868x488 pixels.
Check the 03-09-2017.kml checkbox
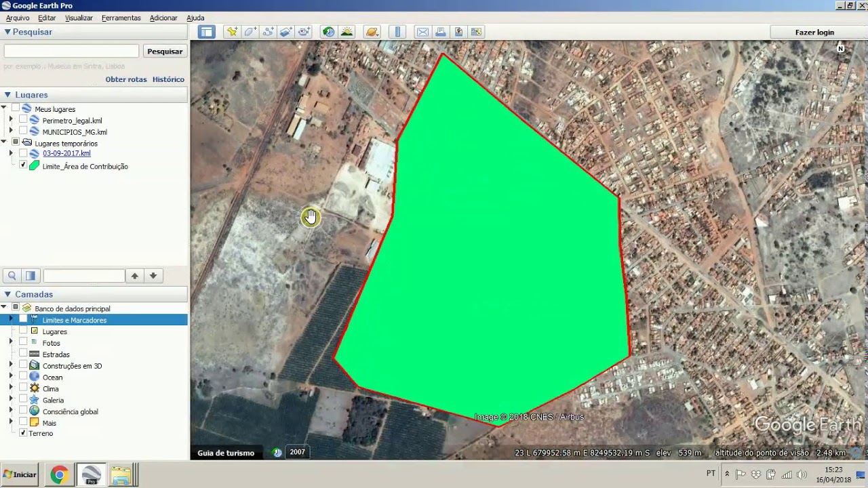pos(24,153)
